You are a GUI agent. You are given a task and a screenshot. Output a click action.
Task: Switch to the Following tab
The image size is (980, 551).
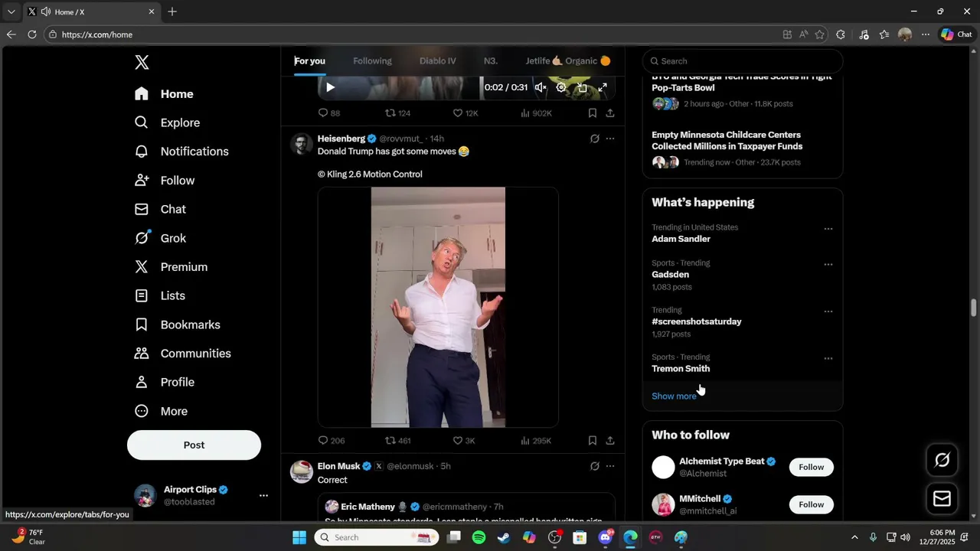coord(372,61)
